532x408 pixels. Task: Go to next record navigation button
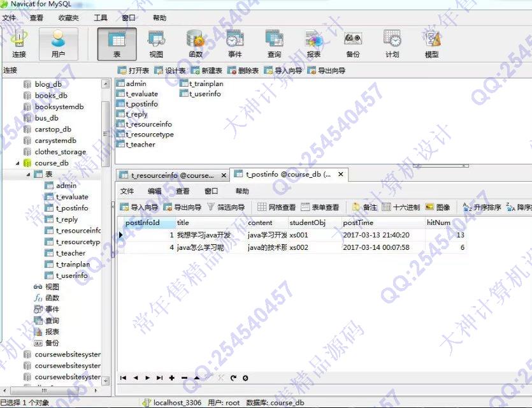[148, 378]
